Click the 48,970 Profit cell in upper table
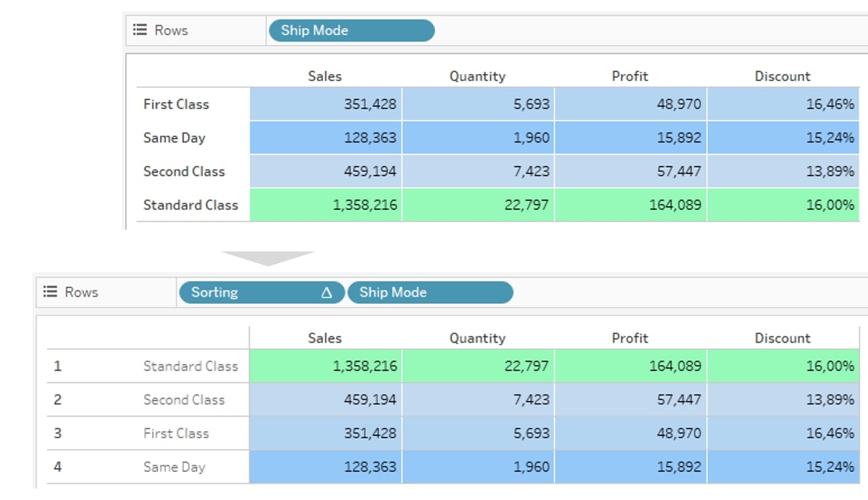Viewport: 868px width, 500px height. click(631, 104)
